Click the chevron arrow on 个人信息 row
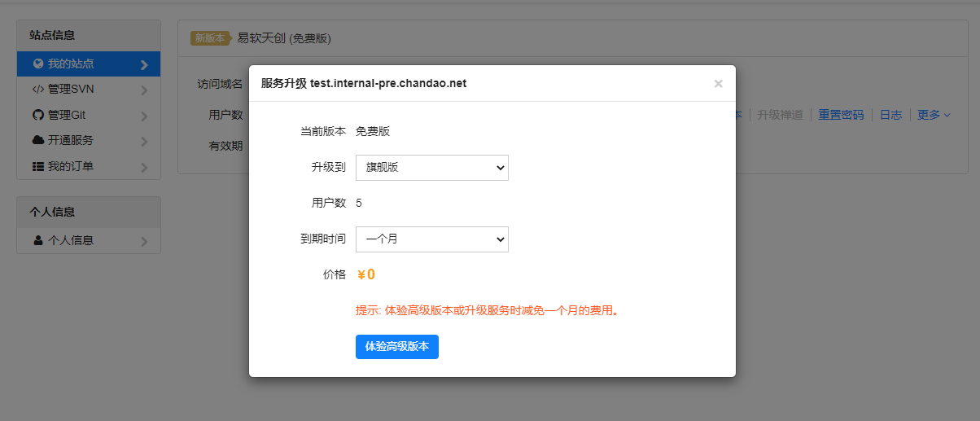 pyautogui.click(x=144, y=241)
